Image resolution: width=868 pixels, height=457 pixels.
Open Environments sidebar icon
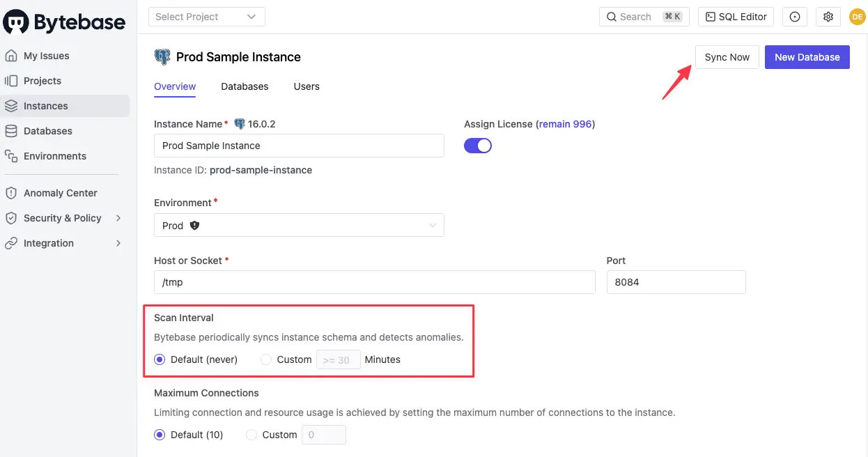[11, 156]
